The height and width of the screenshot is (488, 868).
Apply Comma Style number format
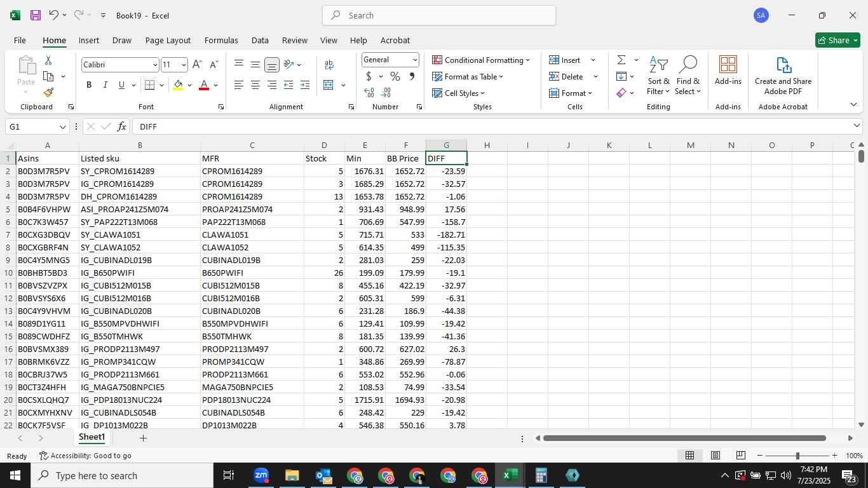[x=412, y=76]
